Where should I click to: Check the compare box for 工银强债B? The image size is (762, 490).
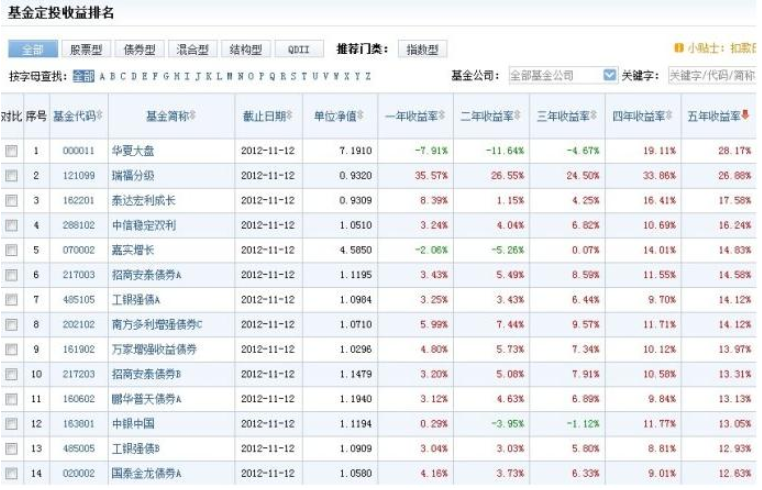pos(11,449)
